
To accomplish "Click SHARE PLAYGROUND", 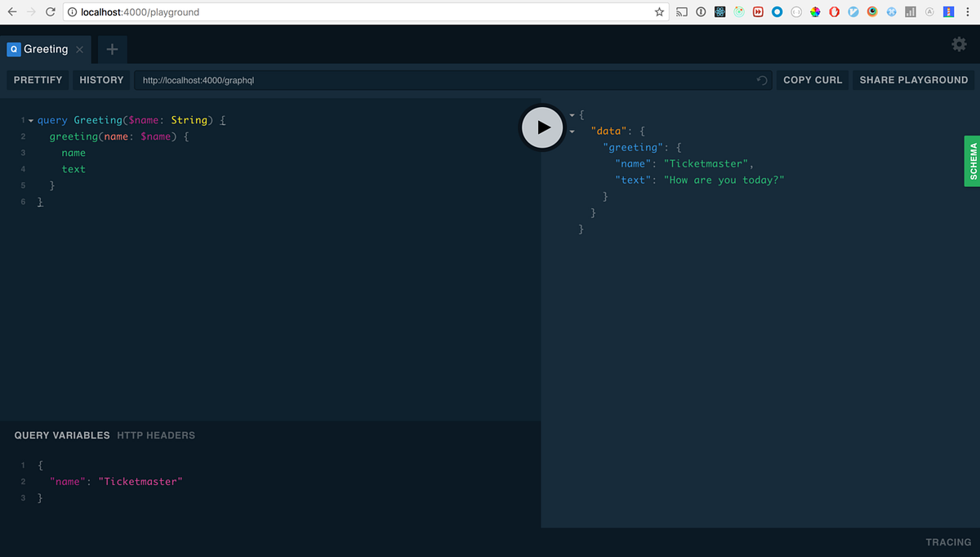I will pyautogui.click(x=913, y=80).
